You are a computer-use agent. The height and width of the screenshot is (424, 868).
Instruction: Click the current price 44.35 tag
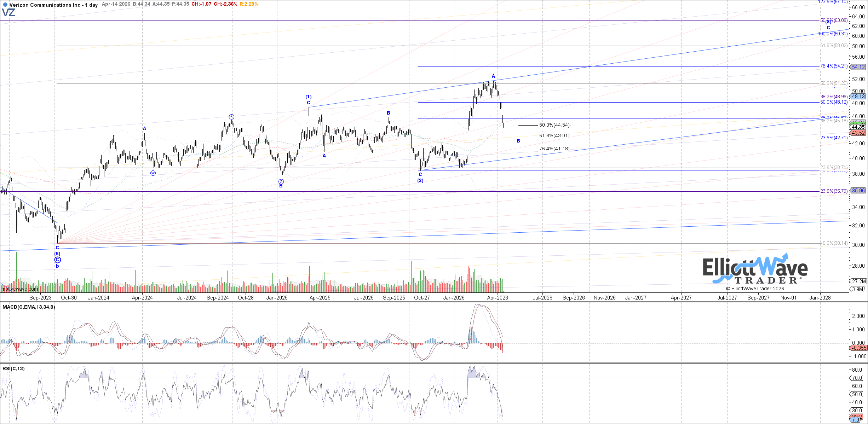pos(858,127)
